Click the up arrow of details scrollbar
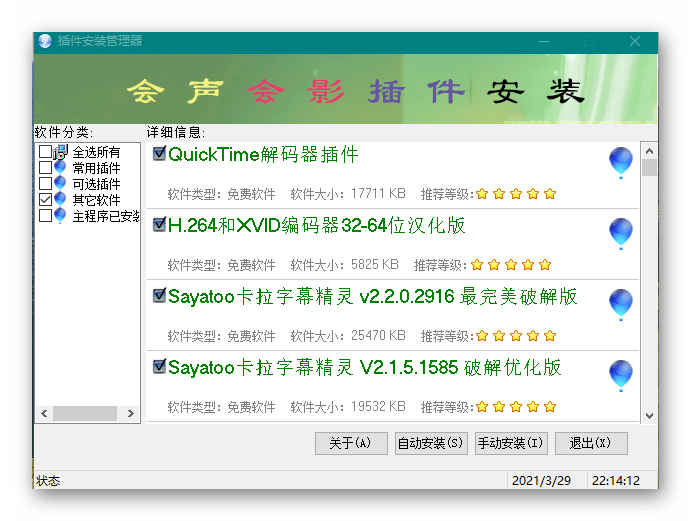 click(649, 151)
